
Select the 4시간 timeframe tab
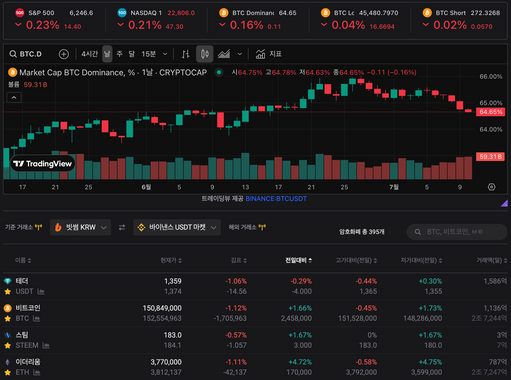(90, 54)
